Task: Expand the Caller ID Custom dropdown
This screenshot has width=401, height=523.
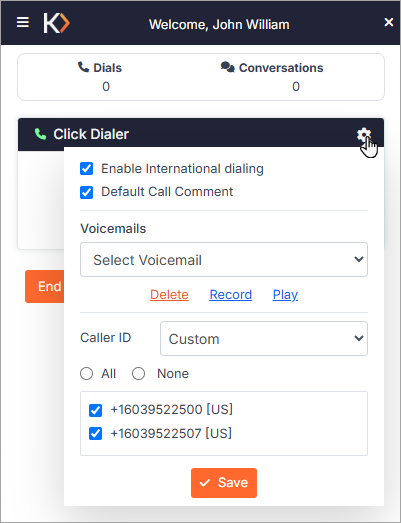Action: click(x=264, y=339)
